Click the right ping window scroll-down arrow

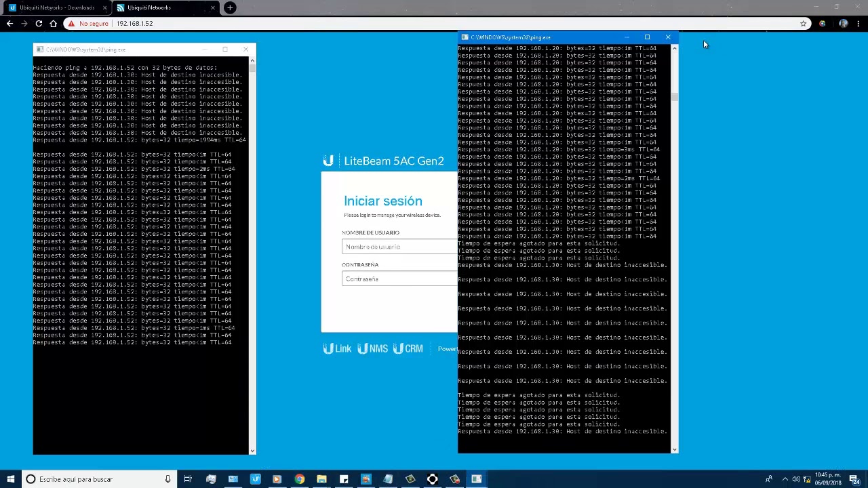(675, 449)
